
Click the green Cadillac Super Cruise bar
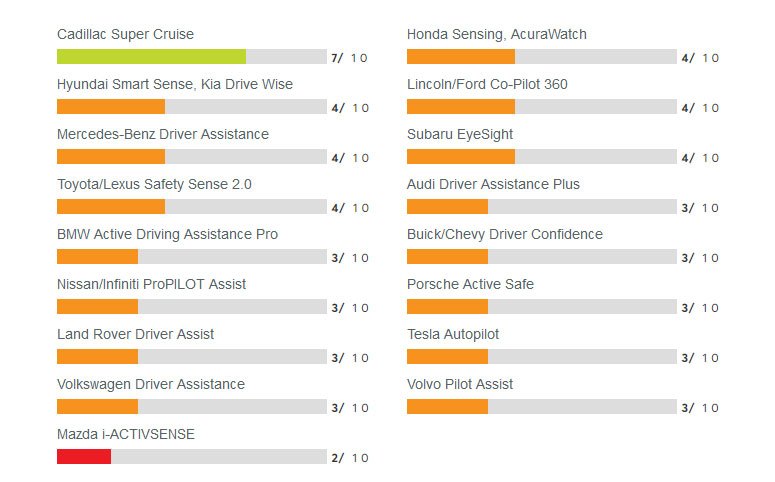coord(151,56)
